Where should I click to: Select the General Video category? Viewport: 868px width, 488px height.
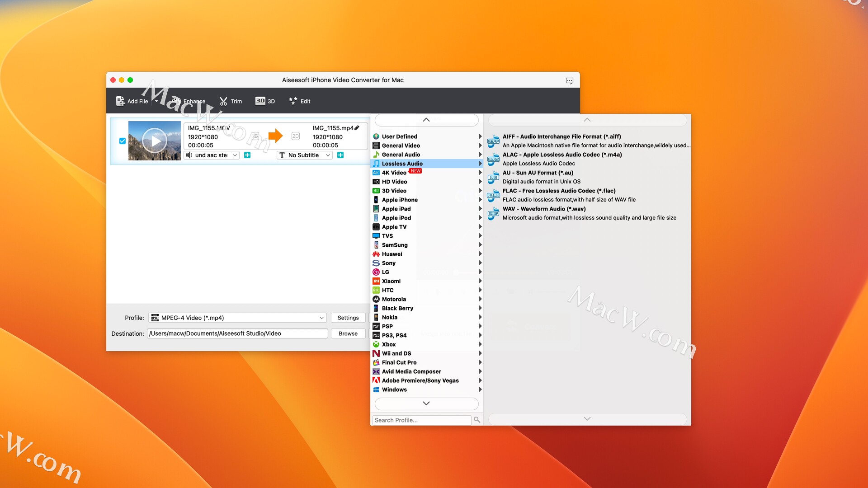[427, 145]
